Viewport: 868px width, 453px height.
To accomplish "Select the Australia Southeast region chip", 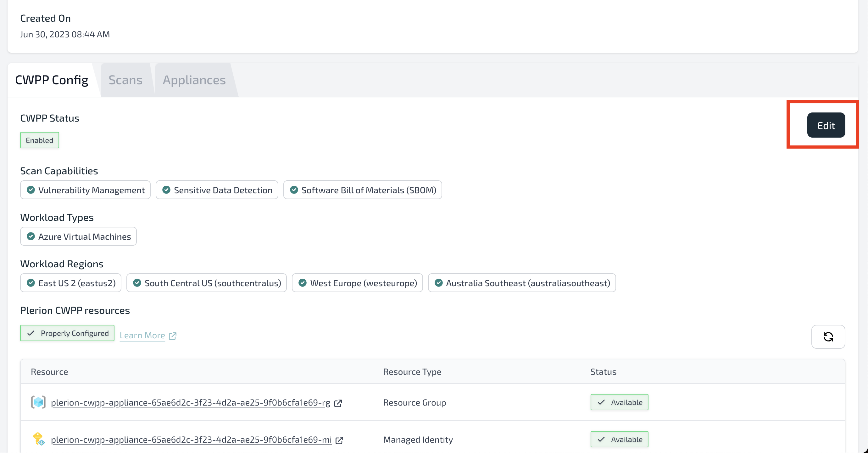I will point(522,283).
